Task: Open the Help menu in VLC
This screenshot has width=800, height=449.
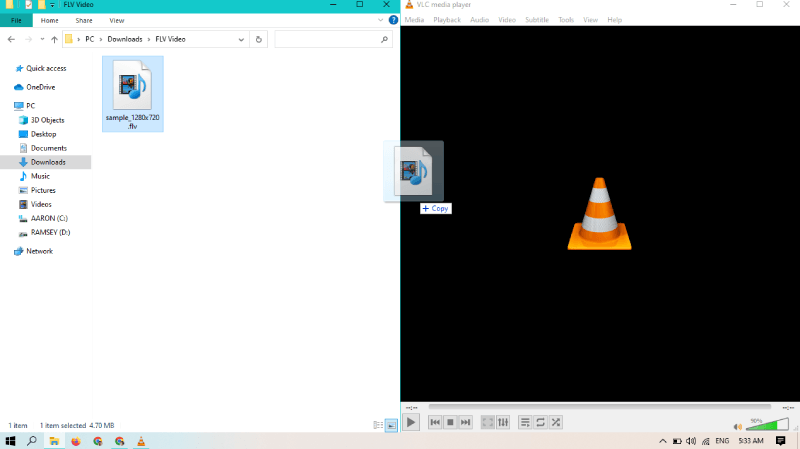Action: [x=614, y=20]
